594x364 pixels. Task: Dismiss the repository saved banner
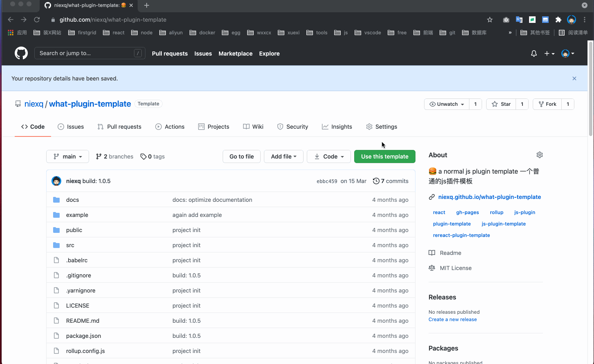tap(574, 78)
